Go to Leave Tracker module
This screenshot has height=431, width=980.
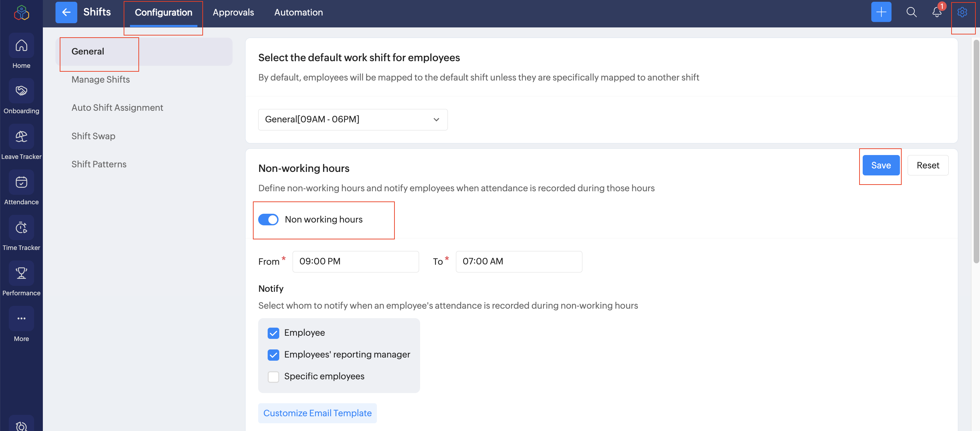pos(21,137)
